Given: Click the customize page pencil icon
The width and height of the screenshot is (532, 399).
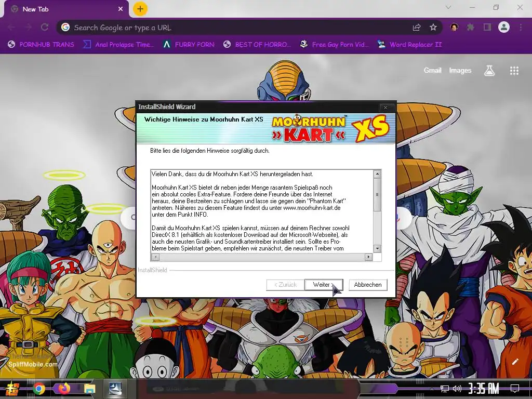Looking at the screenshot, I should [515, 362].
